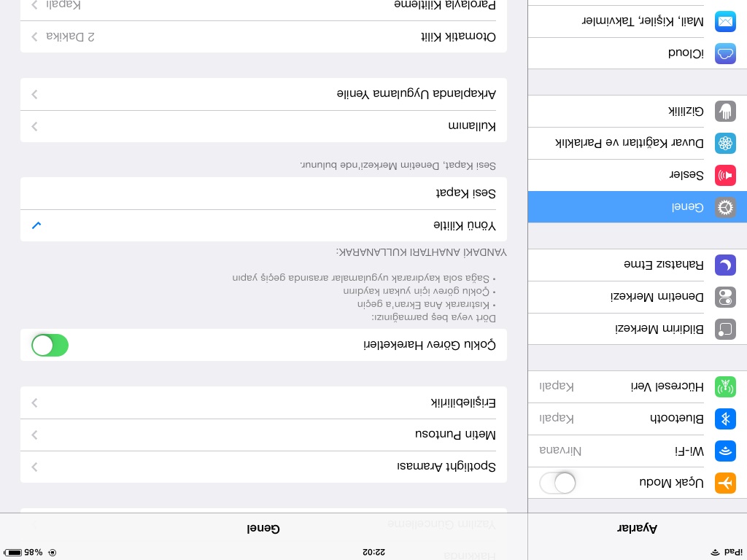Screen dimensions: 747x560
Task: Tap the battery icon in the status bar
Action: pos(13,553)
